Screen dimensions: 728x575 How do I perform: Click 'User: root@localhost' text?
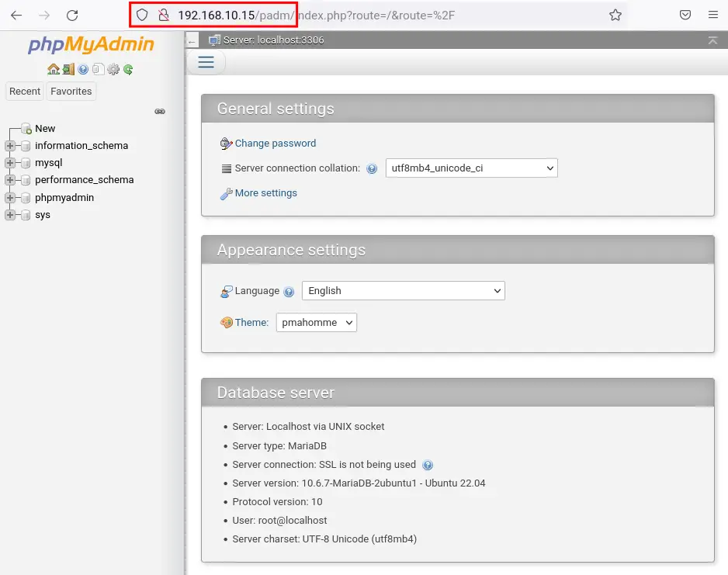click(279, 521)
